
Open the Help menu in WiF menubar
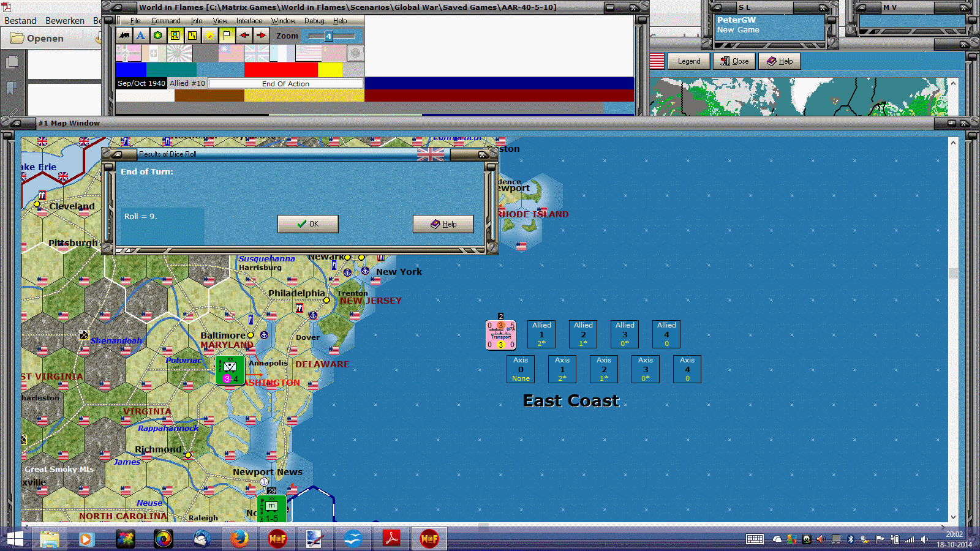pyautogui.click(x=340, y=21)
